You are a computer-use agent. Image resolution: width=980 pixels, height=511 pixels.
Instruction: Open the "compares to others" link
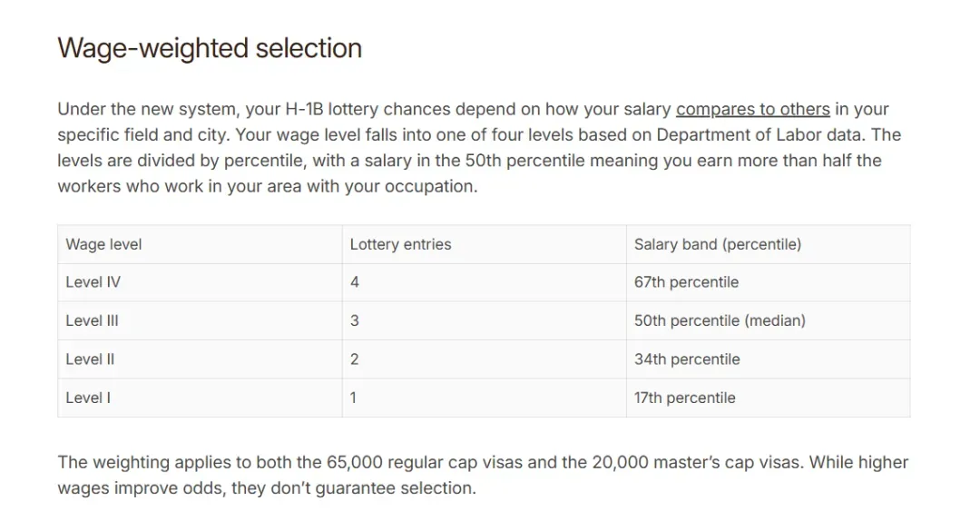752,110
